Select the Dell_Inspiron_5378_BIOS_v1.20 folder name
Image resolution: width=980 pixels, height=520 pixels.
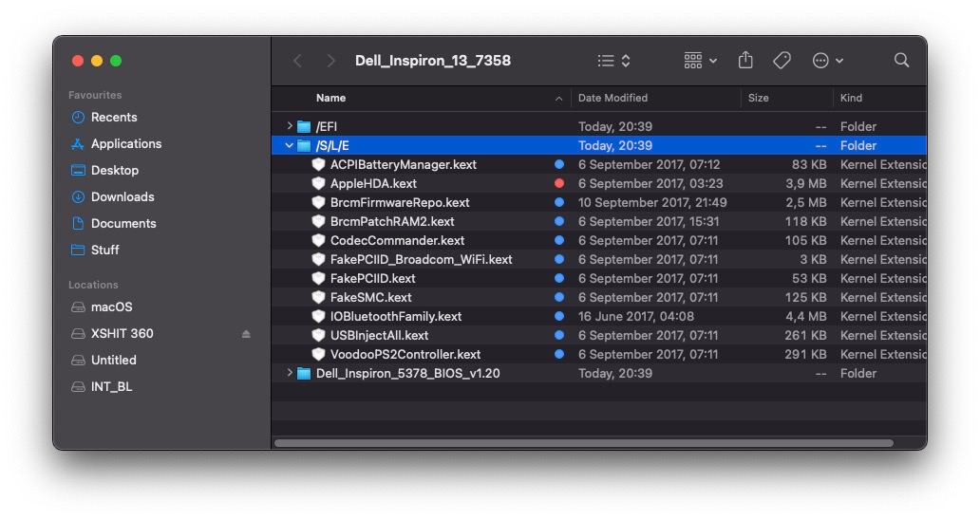pyautogui.click(x=408, y=373)
